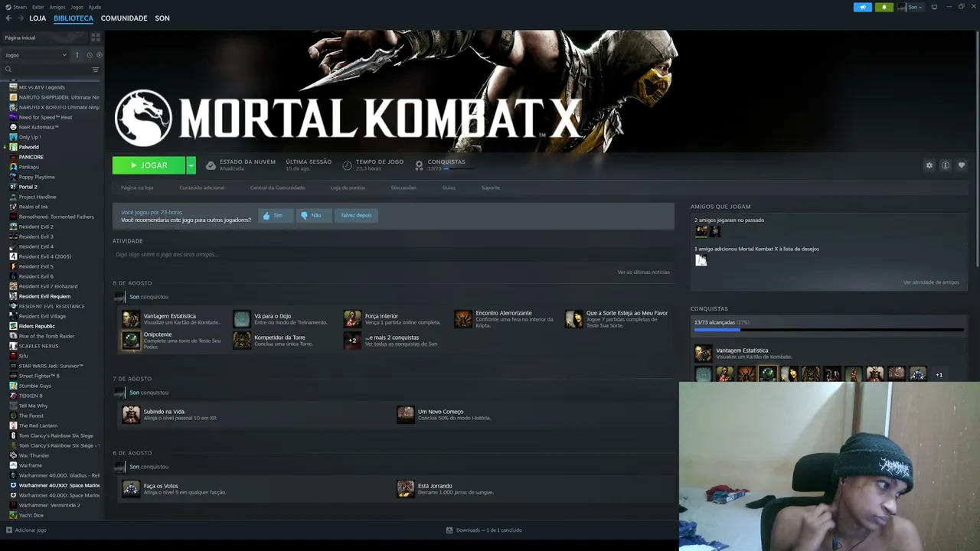Open the Amigos menu
Viewport: 980px width, 551px height.
point(57,7)
